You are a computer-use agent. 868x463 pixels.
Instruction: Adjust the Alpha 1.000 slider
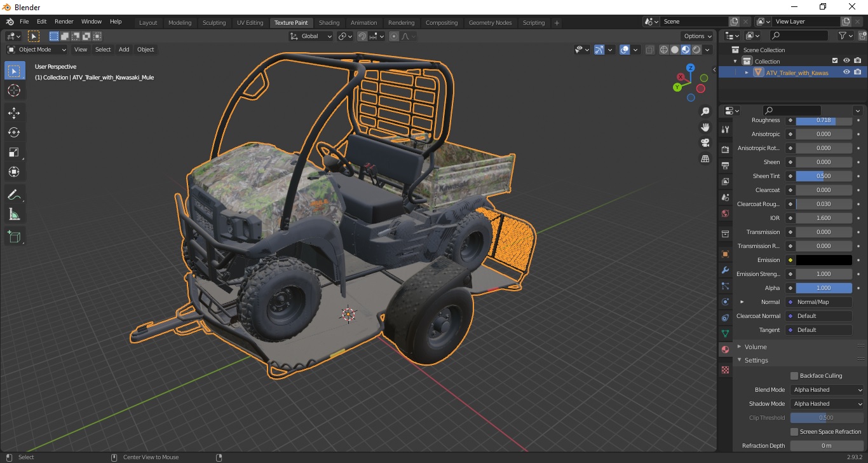pyautogui.click(x=824, y=288)
